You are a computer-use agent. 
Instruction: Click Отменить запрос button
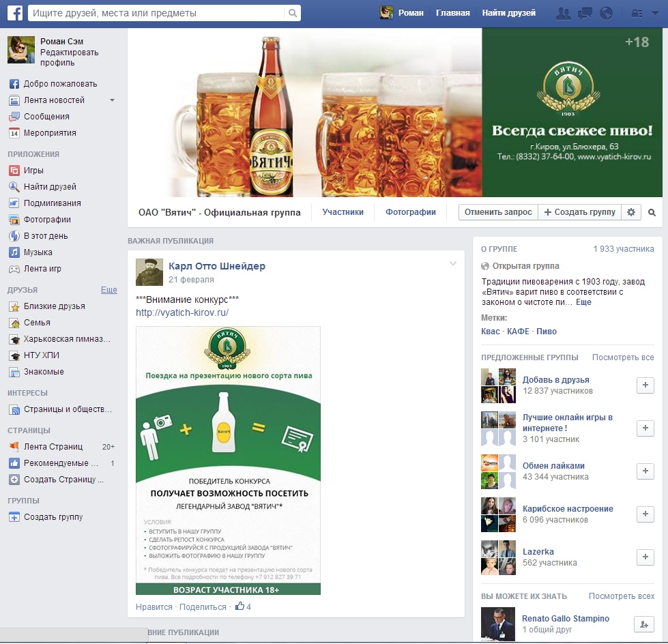coord(498,212)
